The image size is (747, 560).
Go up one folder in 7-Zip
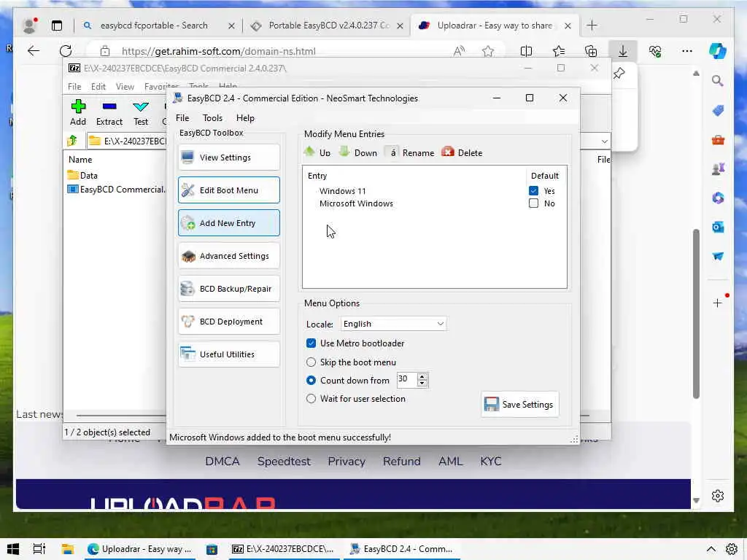tap(72, 141)
